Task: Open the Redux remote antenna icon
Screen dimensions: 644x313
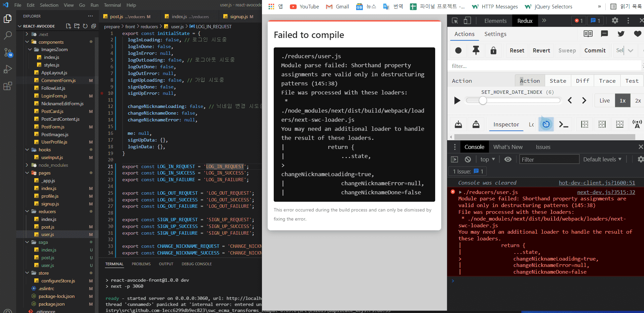Action: [x=637, y=124]
